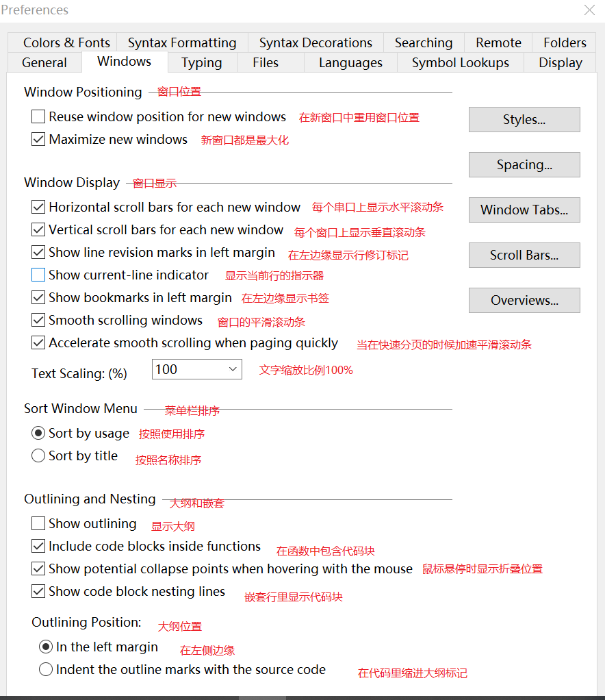Screen dimensions: 605x700
Task: Toggle Horizontal scroll bars for each new window
Action: tap(38, 207)
